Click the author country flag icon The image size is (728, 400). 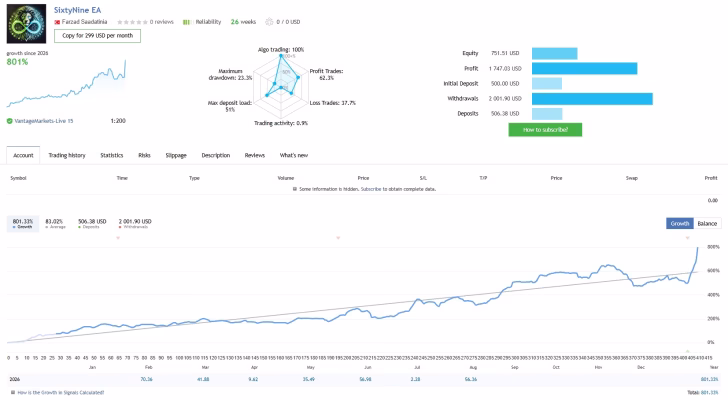point(57,22)
